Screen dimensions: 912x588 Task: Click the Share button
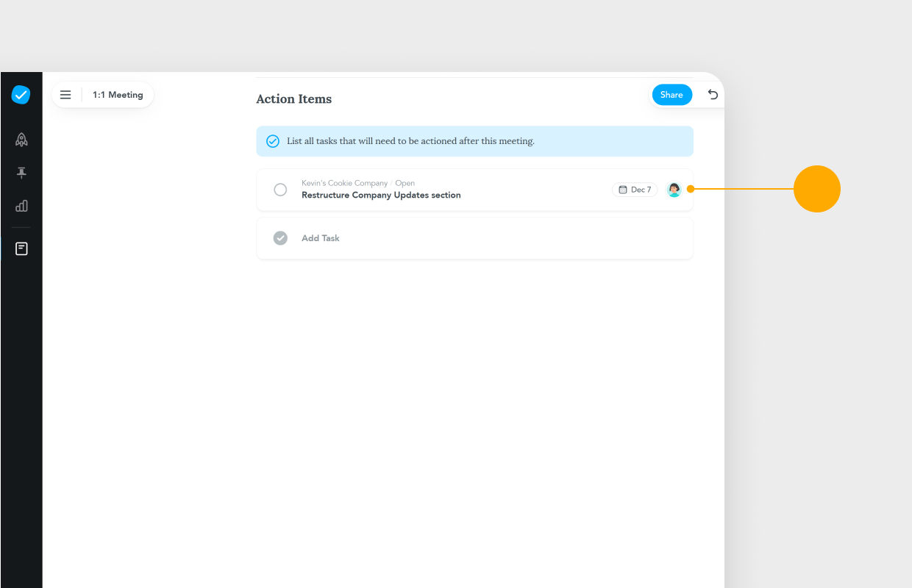(x=671, y=94)
